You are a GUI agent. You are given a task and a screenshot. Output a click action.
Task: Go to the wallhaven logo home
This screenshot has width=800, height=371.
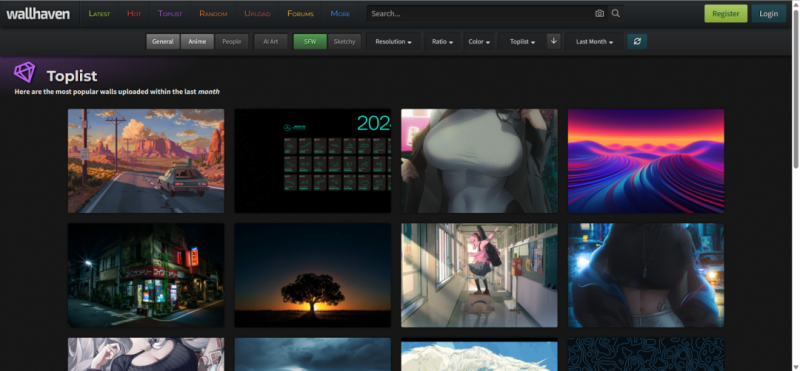click(x=38, y=14)
